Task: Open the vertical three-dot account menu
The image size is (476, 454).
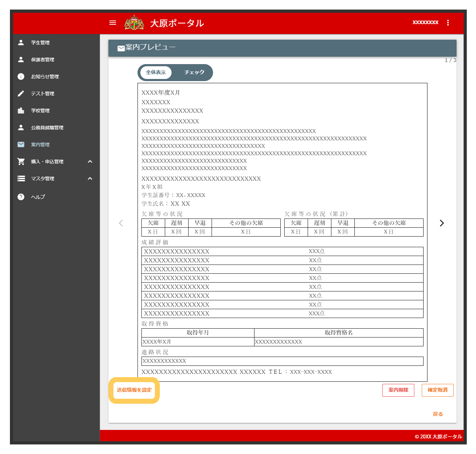Action: pos(448,23)
